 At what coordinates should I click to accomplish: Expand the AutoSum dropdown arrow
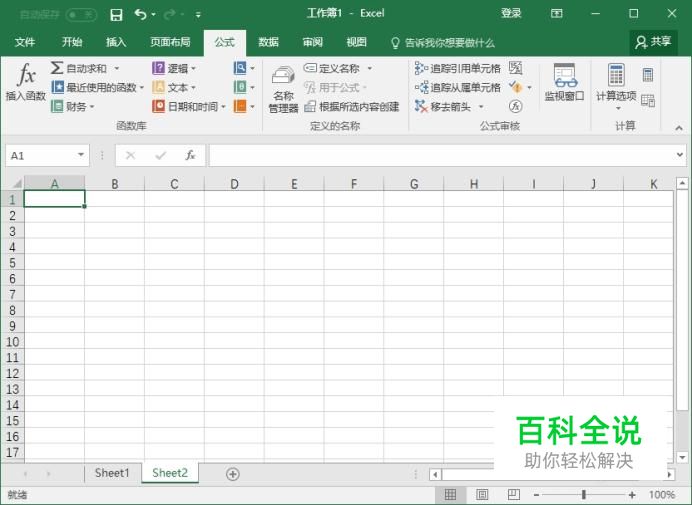click(117, 68)
